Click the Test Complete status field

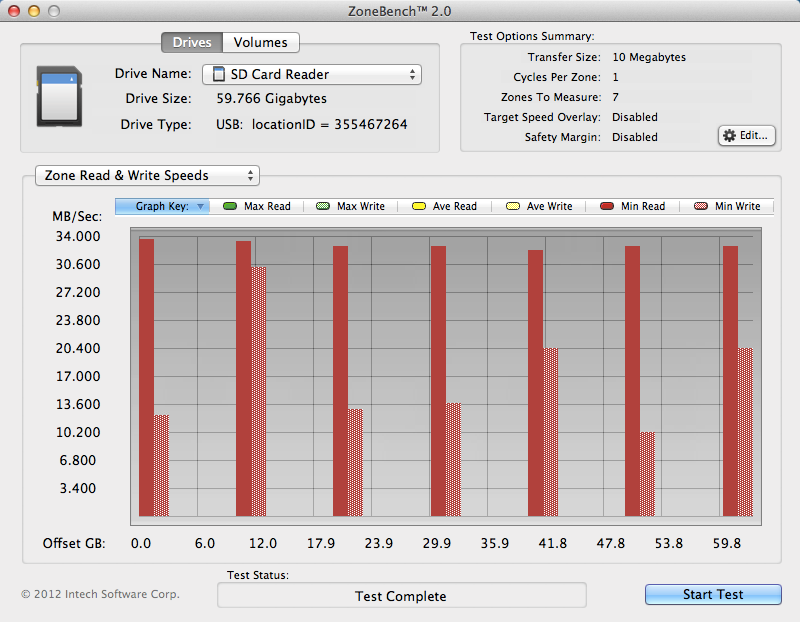[401, 596]
